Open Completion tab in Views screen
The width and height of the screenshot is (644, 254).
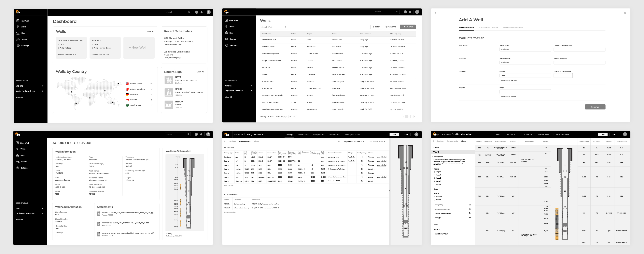tap(527, 134)
